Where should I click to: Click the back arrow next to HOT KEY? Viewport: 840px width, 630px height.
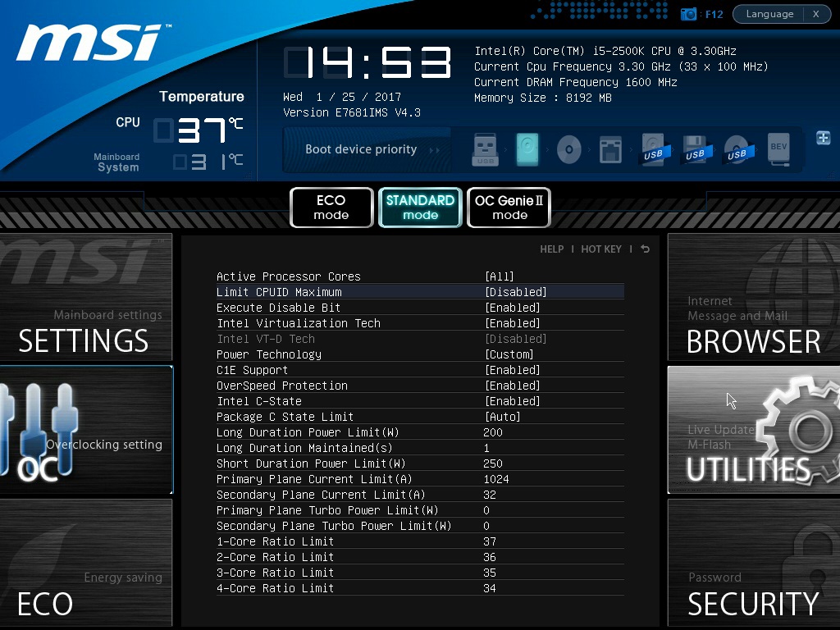(645, 249)
